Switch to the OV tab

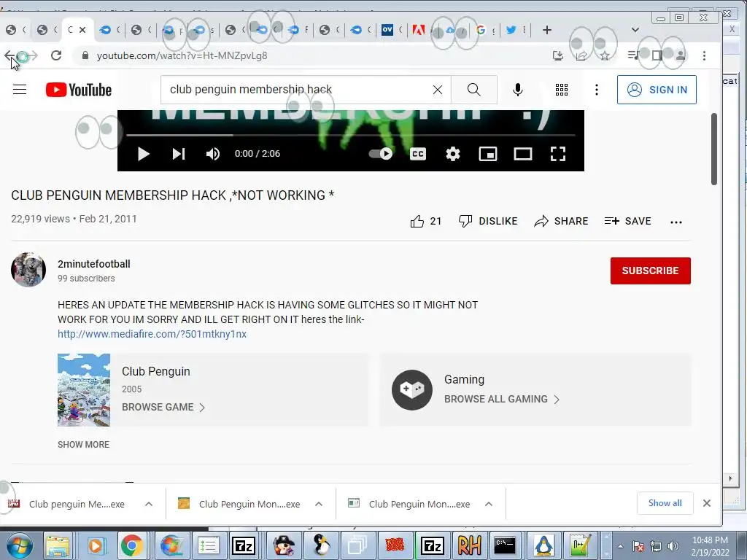point(392,30)
